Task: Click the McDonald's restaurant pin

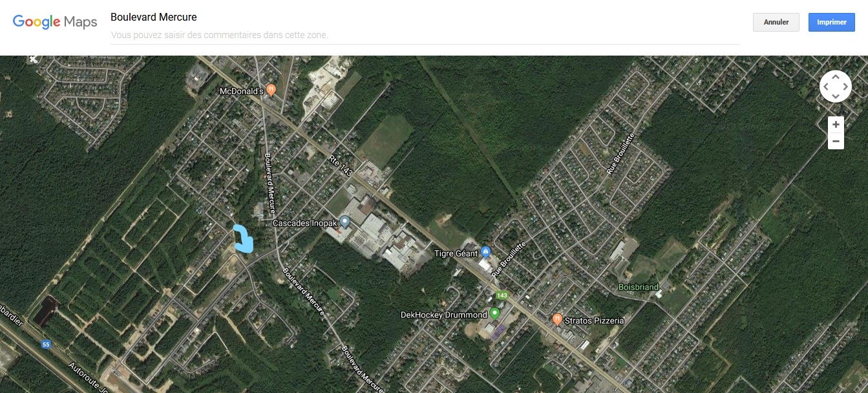Action: [x=271, y=90]
